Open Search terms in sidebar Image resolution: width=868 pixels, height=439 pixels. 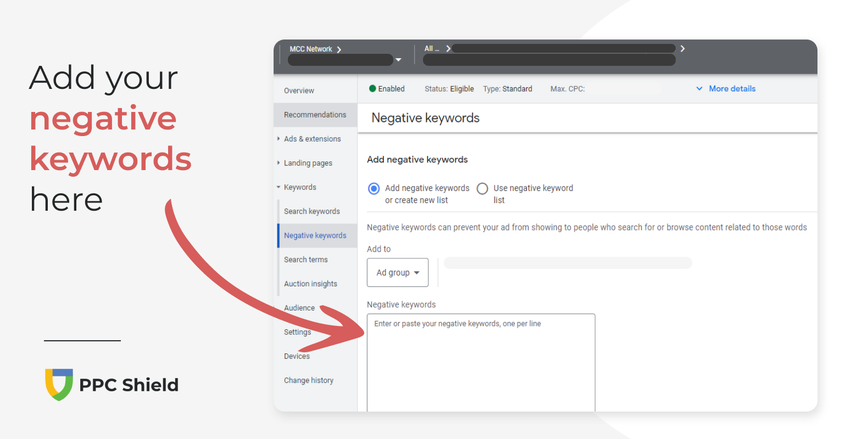tap(305, 260)
